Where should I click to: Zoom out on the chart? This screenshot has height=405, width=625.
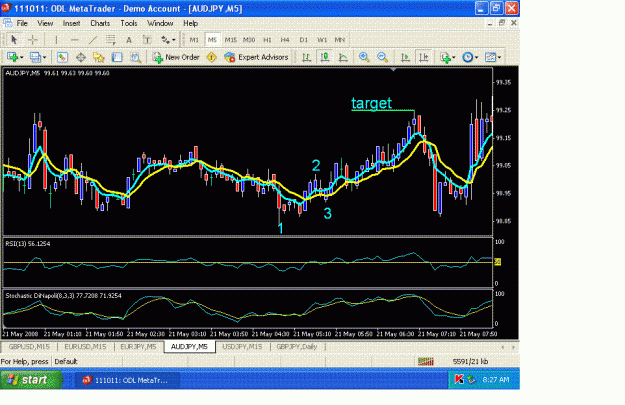382,57
